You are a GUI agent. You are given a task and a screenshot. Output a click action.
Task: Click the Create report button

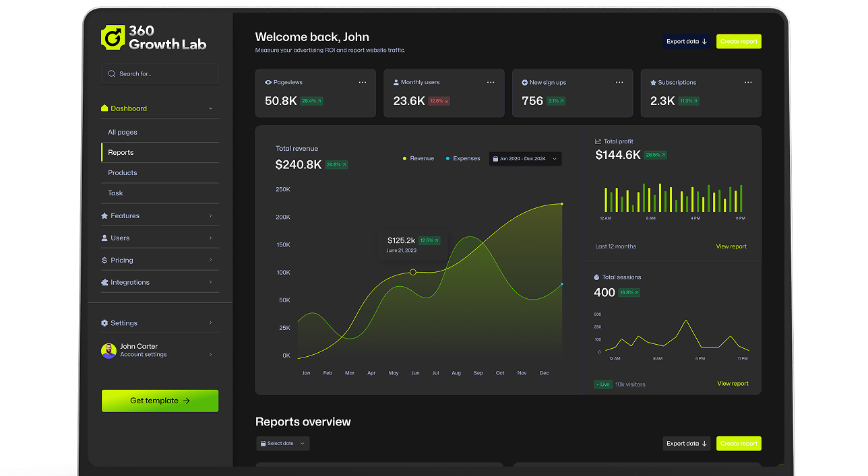pos(739,41)
